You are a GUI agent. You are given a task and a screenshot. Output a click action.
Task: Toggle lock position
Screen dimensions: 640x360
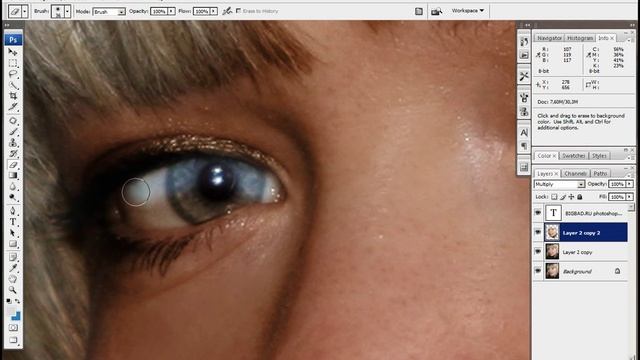[571, 197]
